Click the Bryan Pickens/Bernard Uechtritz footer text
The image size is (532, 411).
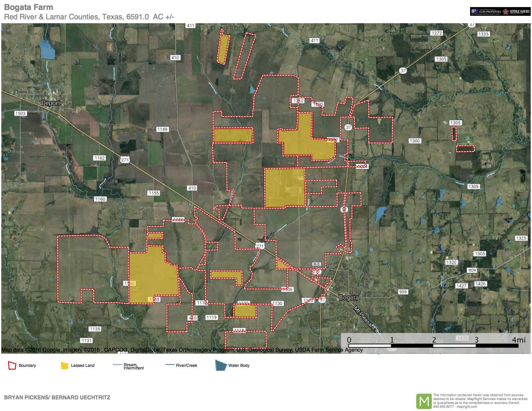pyautogui.click(x=57, y=397)
